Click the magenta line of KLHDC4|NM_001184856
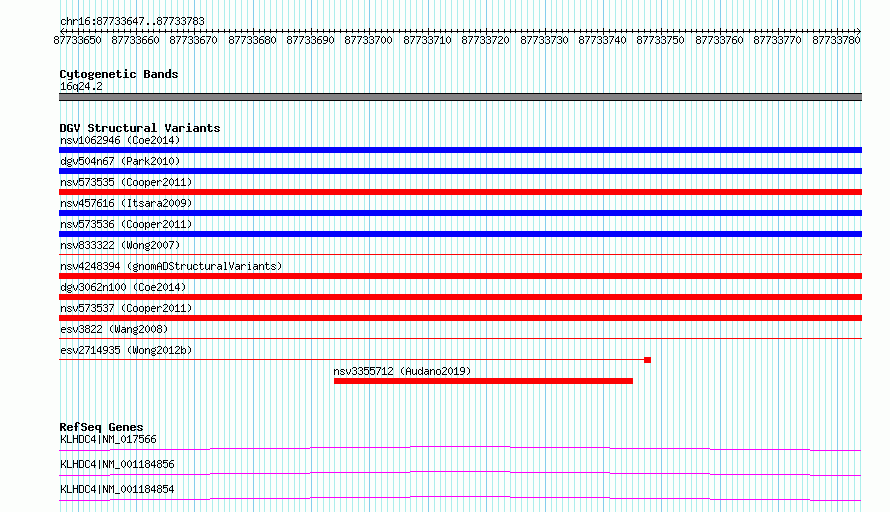The width and height of the screenshot is (890, 512). point(460,473)
